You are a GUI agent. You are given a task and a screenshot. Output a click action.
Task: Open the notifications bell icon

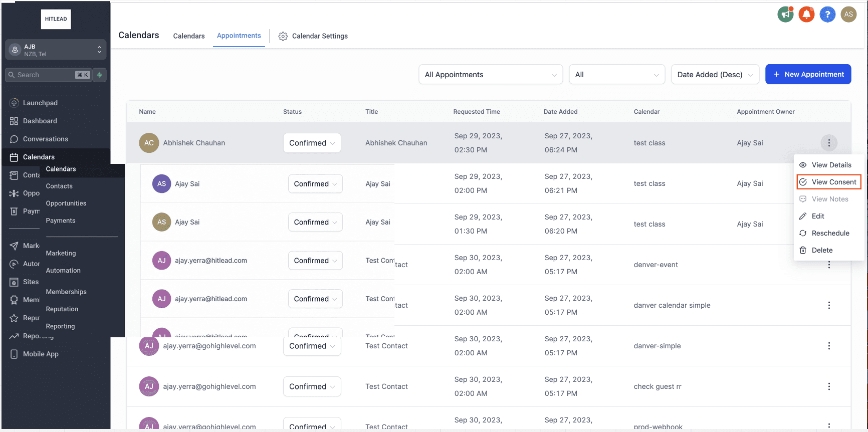click(806, 15)
